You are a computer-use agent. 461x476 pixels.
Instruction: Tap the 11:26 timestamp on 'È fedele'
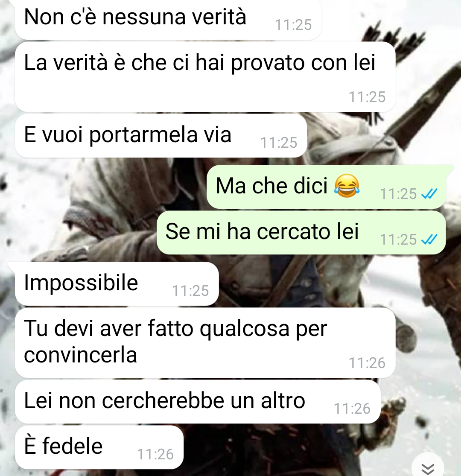155,454
